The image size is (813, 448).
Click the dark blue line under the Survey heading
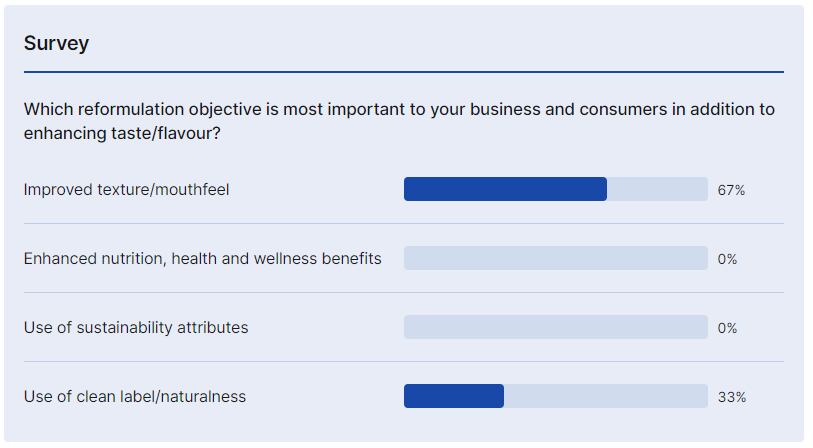tap(403, 72)
